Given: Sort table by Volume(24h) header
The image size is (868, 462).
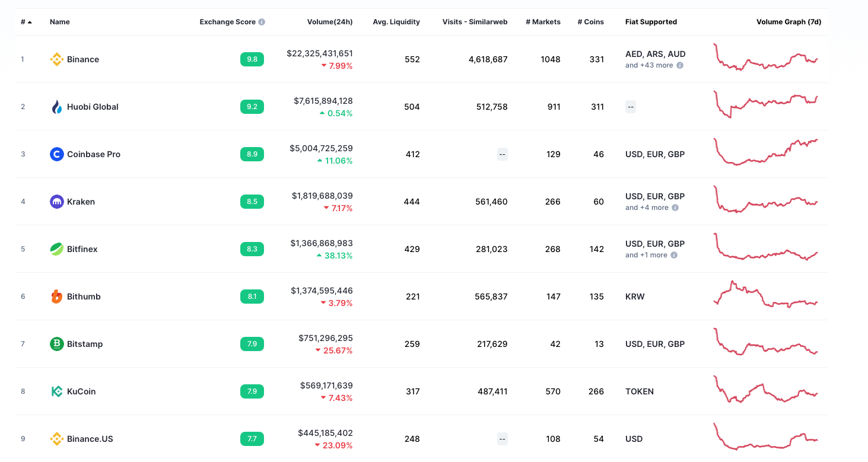Looking at the screenshot, I should (330, 22).
